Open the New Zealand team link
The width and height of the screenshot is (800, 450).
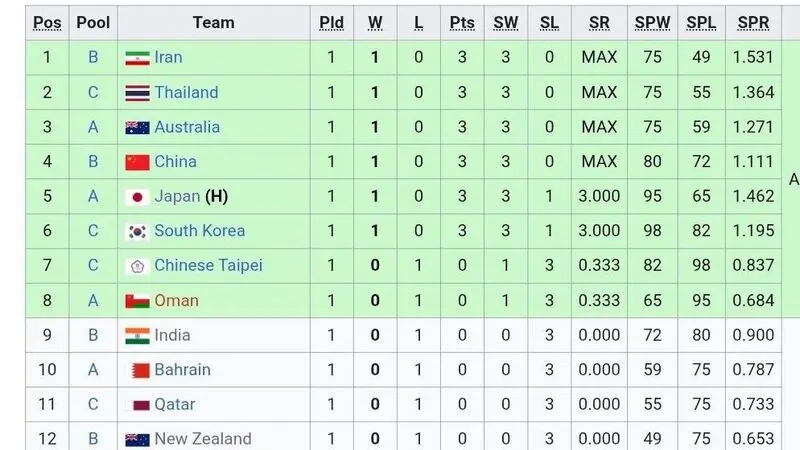[x=203, y=439]
